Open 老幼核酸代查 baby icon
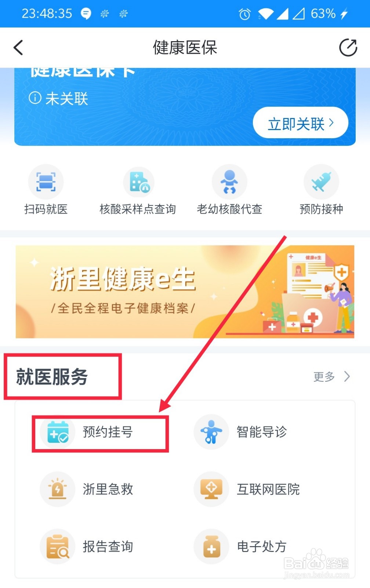Viewport: 370px width, 588px height. coord(229,182)
